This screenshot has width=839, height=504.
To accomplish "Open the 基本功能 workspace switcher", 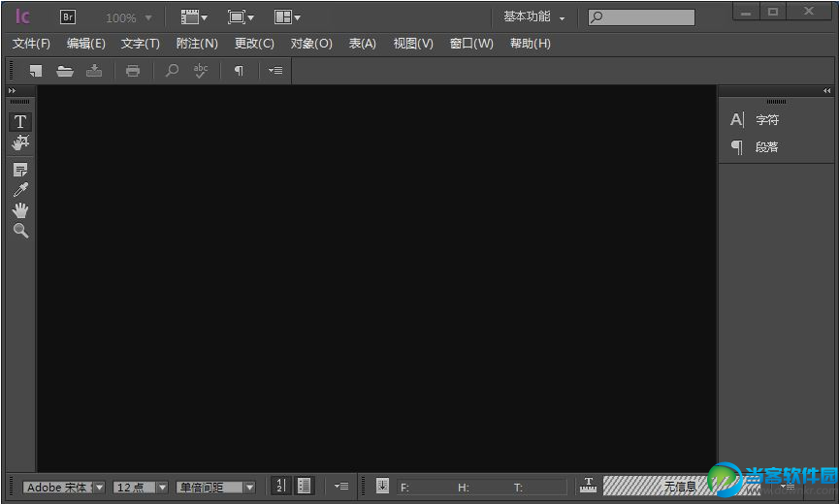I will 533,17.
